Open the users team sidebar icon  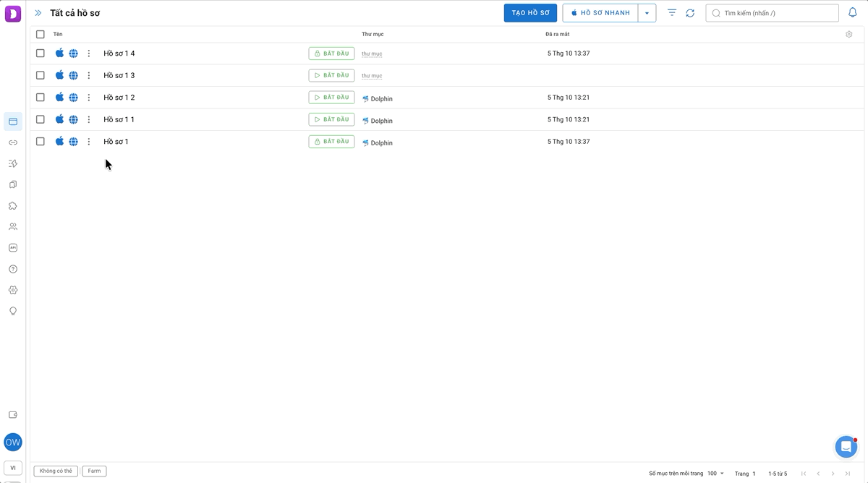13,226
